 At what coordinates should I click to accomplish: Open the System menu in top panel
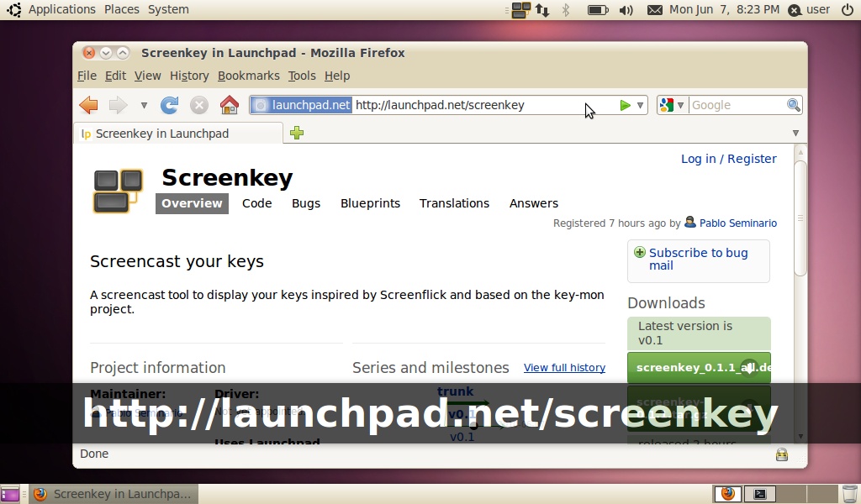pyautogui.click(x=168, y=9)
